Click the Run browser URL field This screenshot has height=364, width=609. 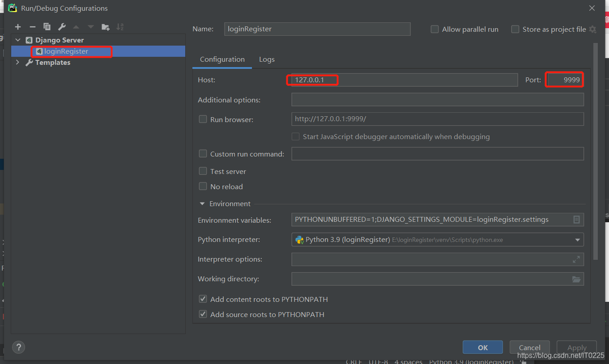point(438,119)
